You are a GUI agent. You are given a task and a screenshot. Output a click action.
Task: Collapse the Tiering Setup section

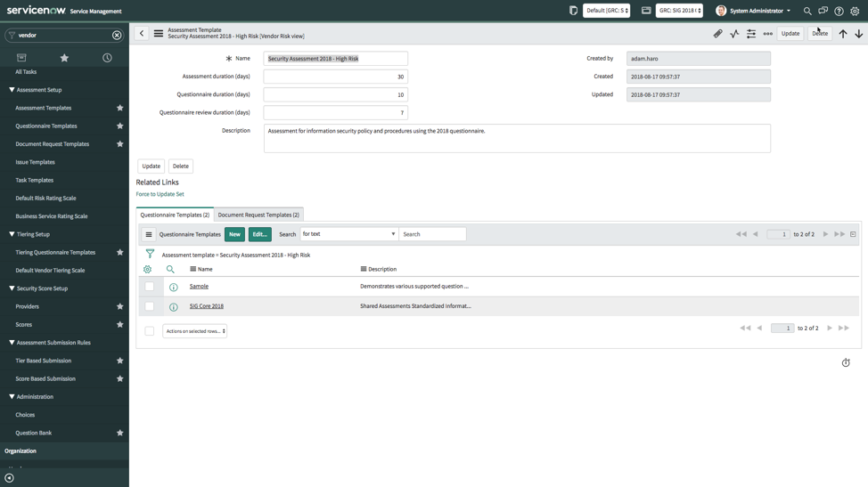(29, 234)
